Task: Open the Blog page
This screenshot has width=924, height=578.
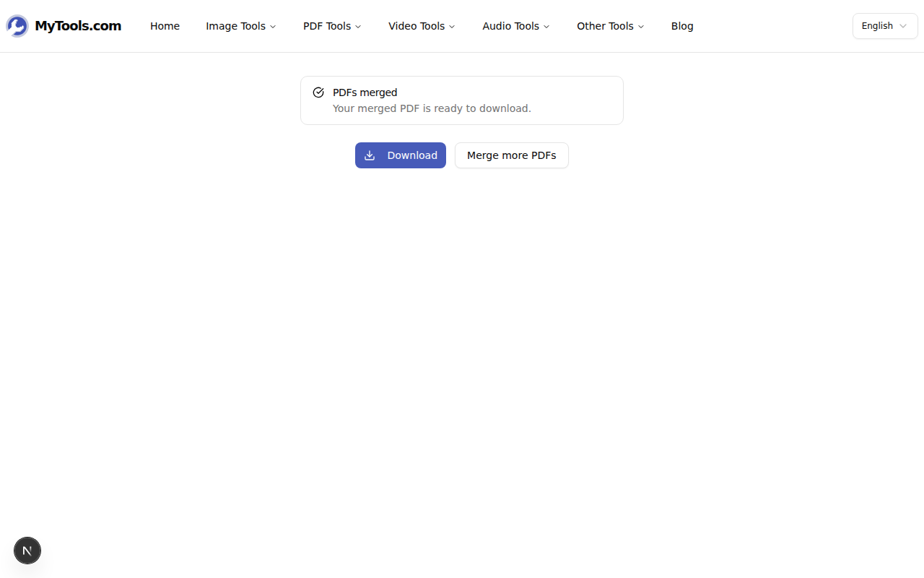Action: (x=681, y=26)
